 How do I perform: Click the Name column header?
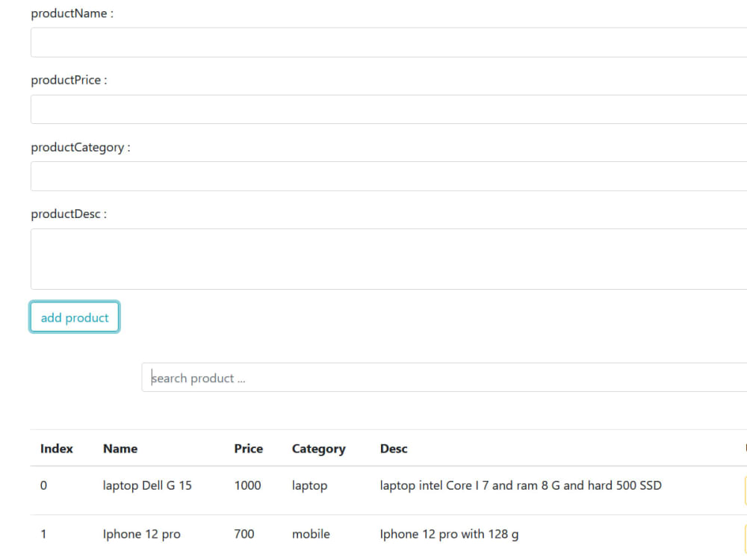coord(120,449)
